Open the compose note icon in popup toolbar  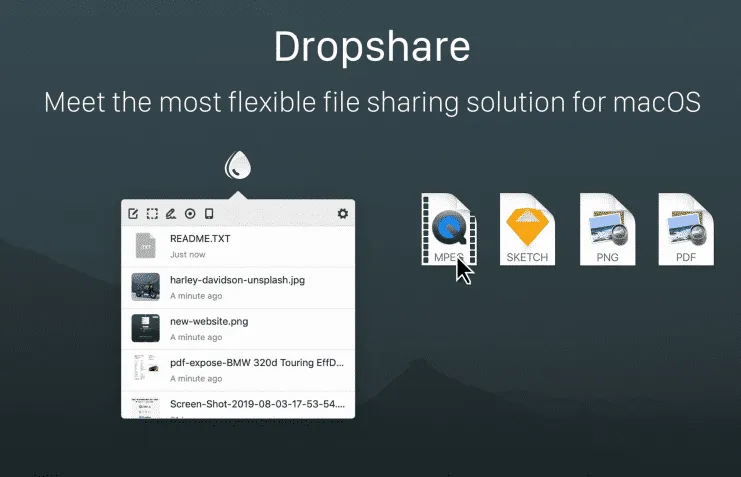(133, 214)
